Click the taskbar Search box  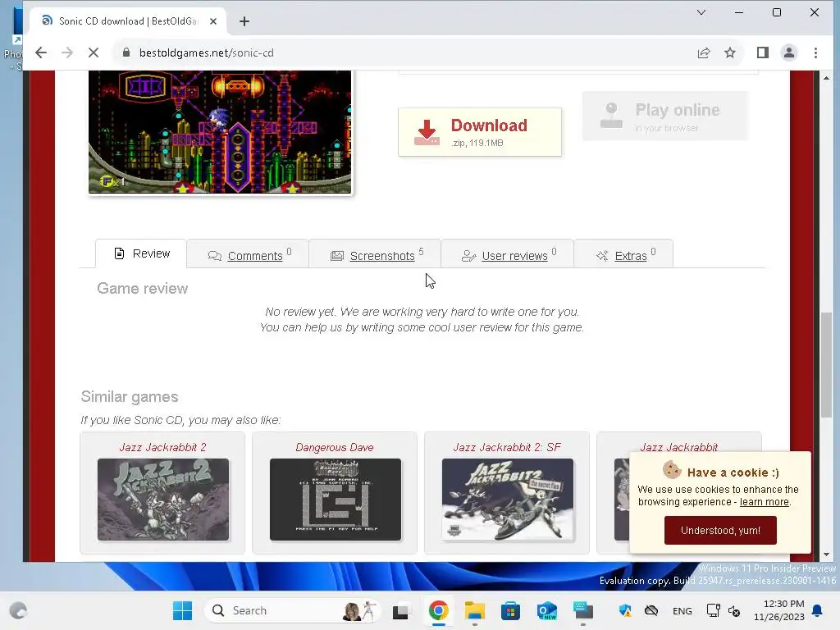click(291, 610)
